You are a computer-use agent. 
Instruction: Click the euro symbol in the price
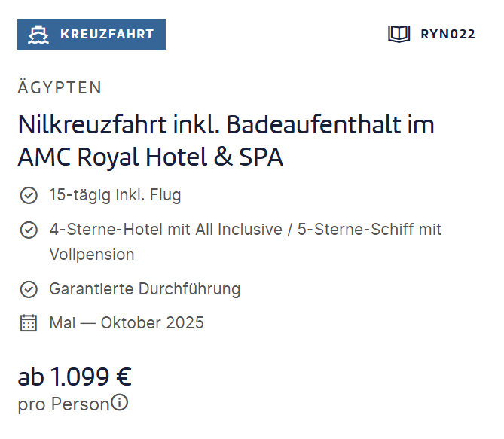point(124,377)
